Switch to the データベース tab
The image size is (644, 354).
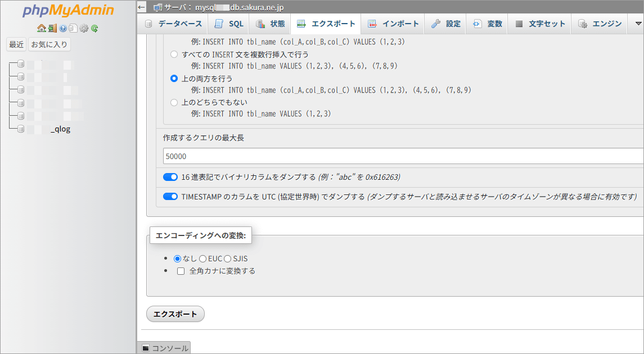[x=174, y=24]
